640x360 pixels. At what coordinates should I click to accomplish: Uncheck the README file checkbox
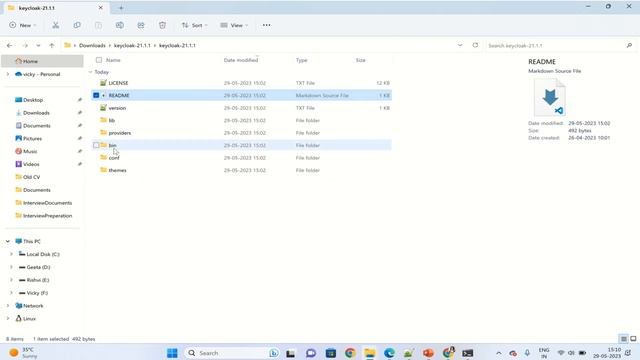96,95
